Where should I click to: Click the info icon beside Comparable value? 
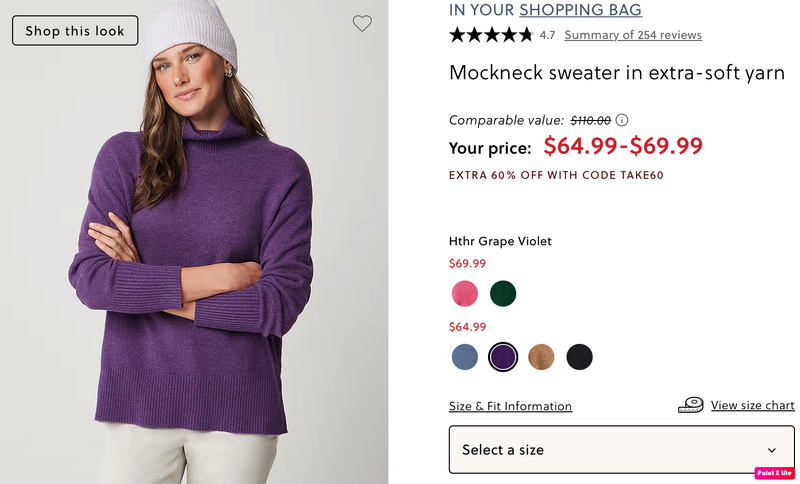coord(622,120)
